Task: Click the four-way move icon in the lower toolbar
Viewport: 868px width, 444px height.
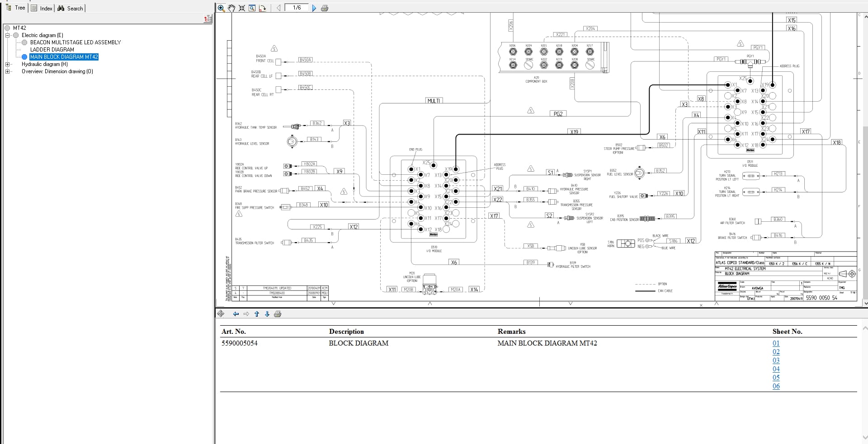Action: click(221, 313)
